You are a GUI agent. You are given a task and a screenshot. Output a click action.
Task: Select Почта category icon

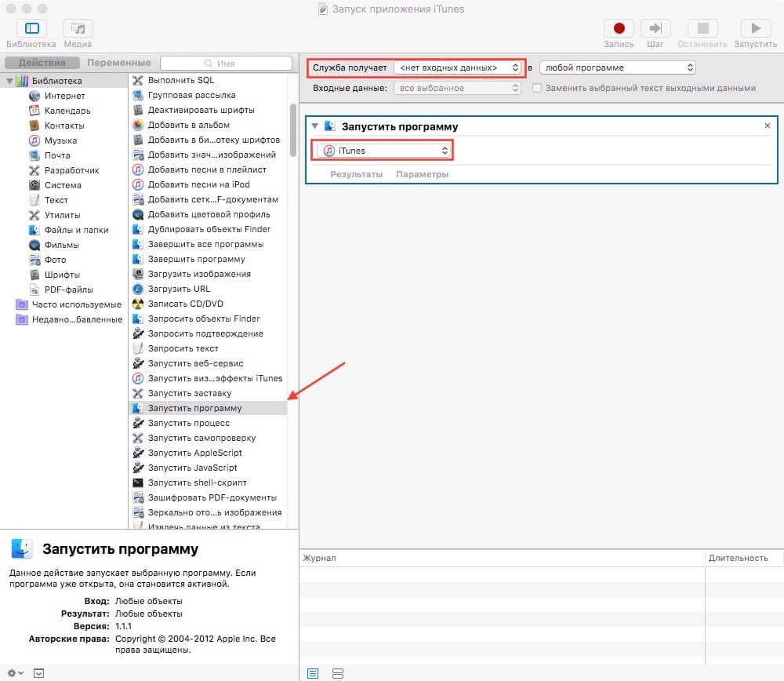34,155
